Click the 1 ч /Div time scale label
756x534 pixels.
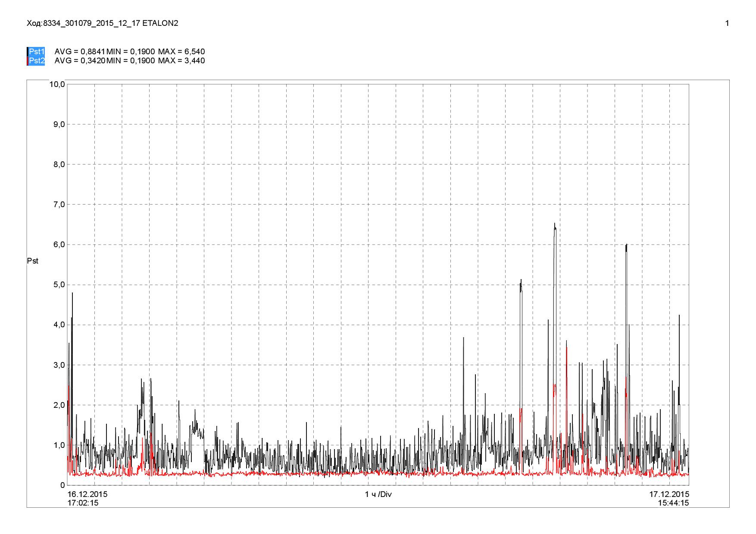378,494
